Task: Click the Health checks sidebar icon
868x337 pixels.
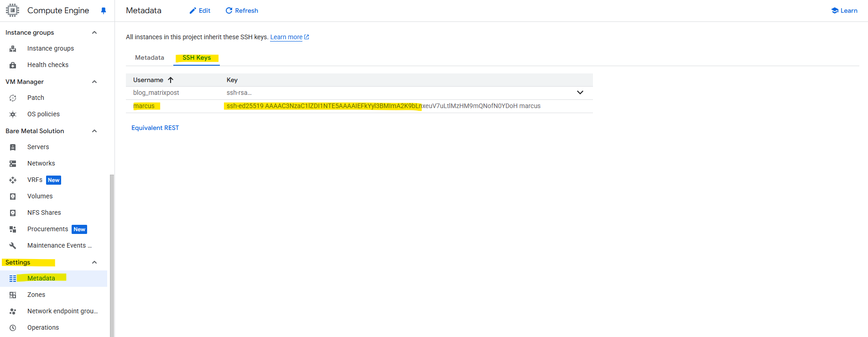Action: click(13, 65)
